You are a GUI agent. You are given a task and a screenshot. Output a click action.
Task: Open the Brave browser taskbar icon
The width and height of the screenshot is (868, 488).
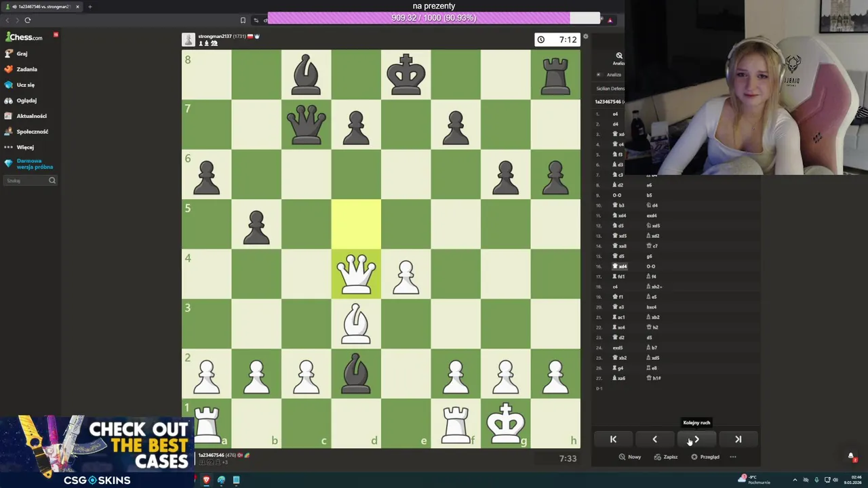[x=206, y=480]
